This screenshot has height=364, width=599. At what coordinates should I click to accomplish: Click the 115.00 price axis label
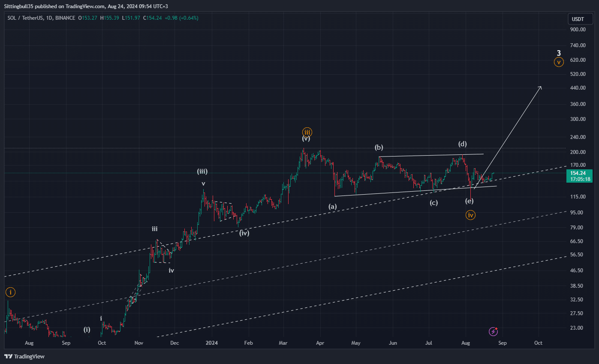(x=578, y=197)
